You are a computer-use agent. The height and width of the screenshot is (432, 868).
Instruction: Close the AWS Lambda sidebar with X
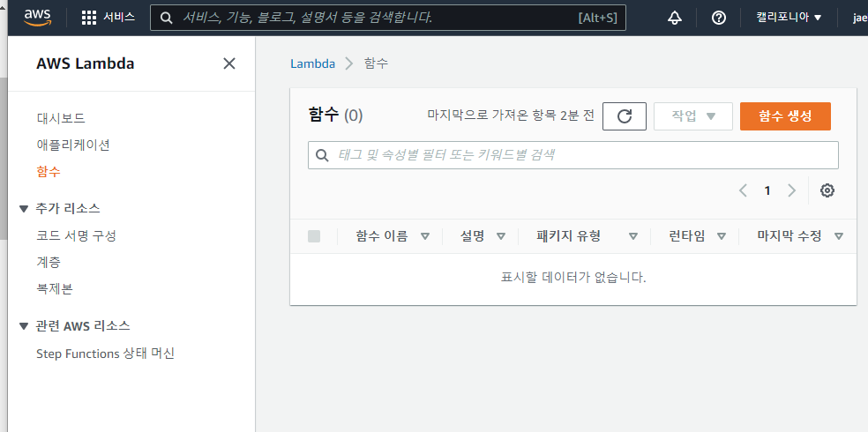tap(229, 63)
